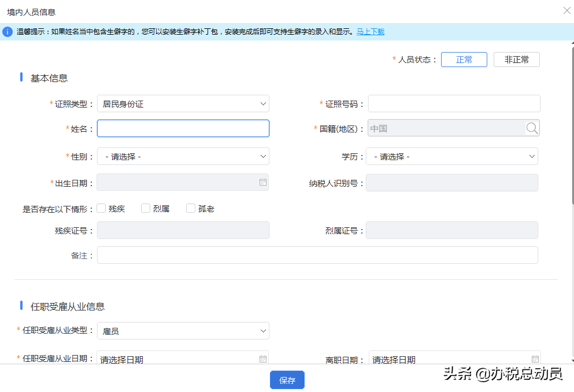Select 非正常 personnel status
This screenshot has height=392, width=574.
click(x=516, y=59)
